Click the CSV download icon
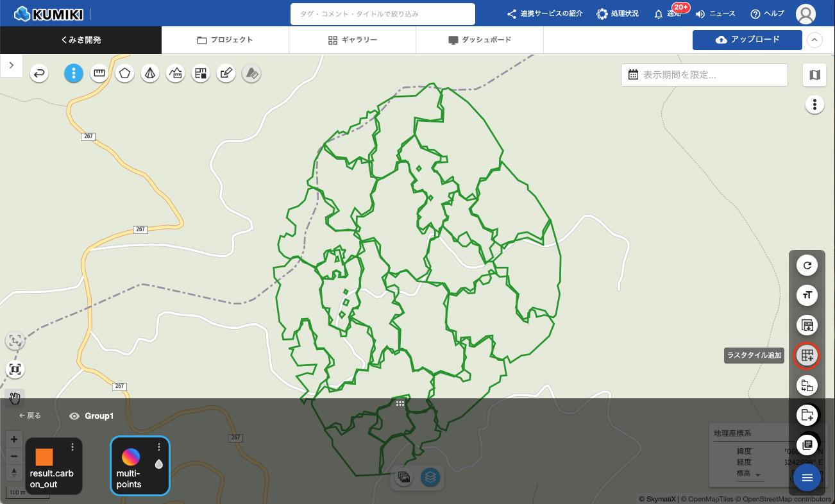Screen dimensions: 835x504 807,325
